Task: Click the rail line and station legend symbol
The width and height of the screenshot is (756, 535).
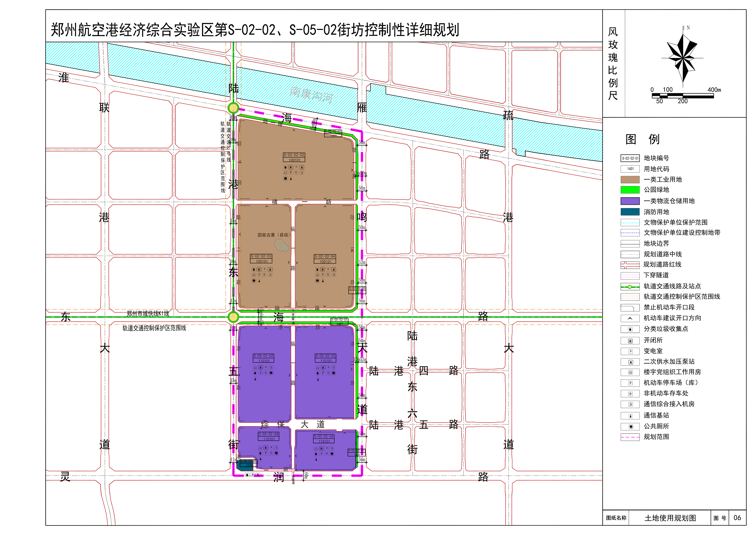Action: [x=630, y=287]
